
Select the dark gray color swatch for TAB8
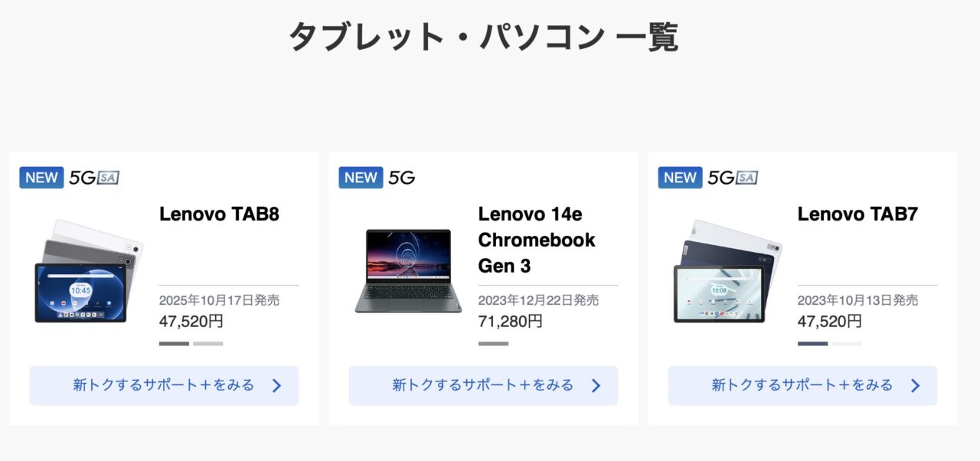point(174,344)
